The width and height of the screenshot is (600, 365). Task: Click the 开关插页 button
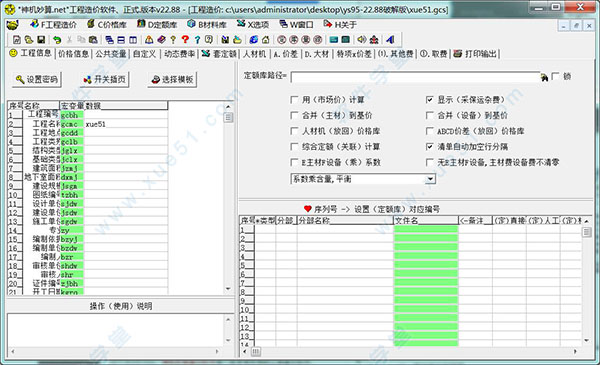[104, 79]
